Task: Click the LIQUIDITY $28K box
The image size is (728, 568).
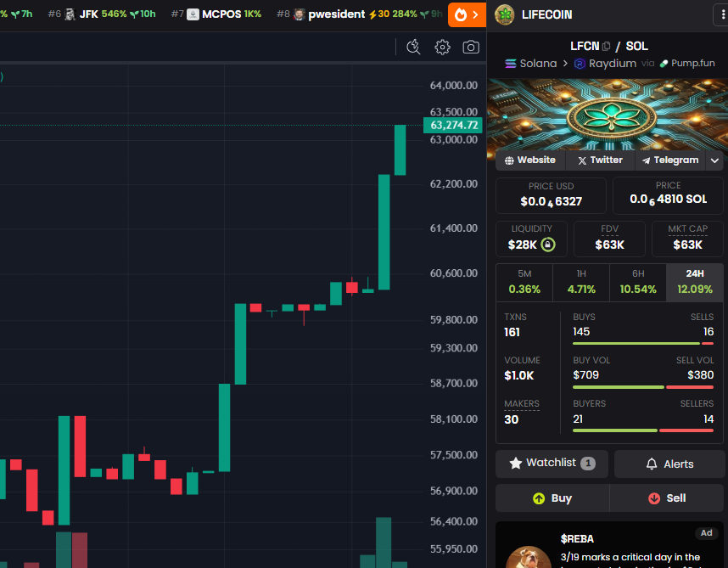Action: pyautogui.click(x=532, y=239)
